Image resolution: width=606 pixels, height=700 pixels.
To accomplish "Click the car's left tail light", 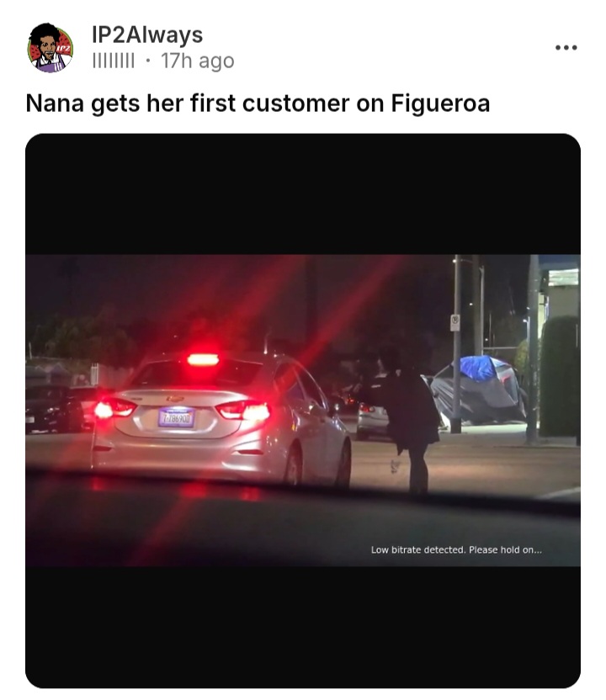I will click(115, 408).
